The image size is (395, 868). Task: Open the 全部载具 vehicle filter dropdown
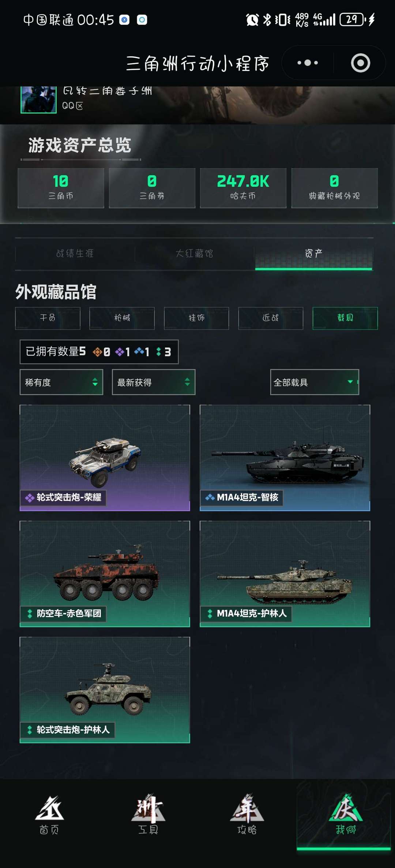point(315,382)
